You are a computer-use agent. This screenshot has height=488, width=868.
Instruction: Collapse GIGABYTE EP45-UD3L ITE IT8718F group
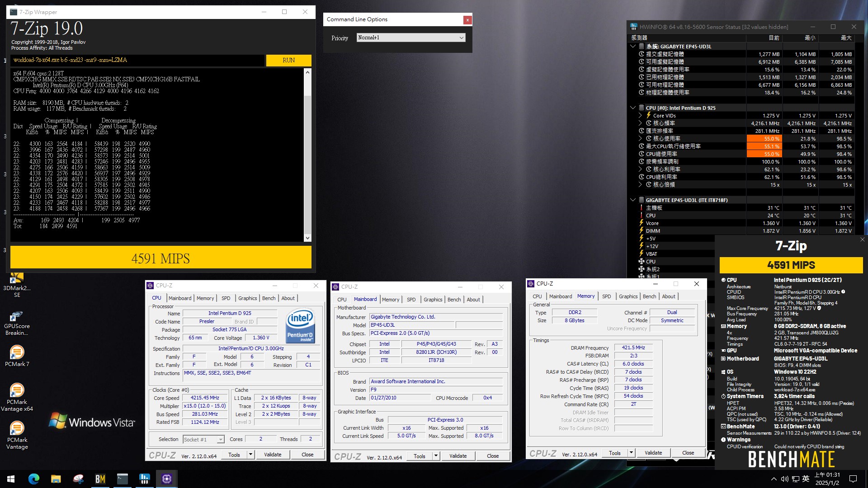pos(633,200)
